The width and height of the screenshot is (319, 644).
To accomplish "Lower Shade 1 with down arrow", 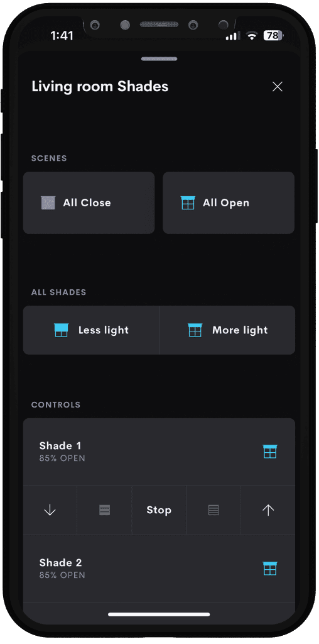I will (x=50, y=510).
